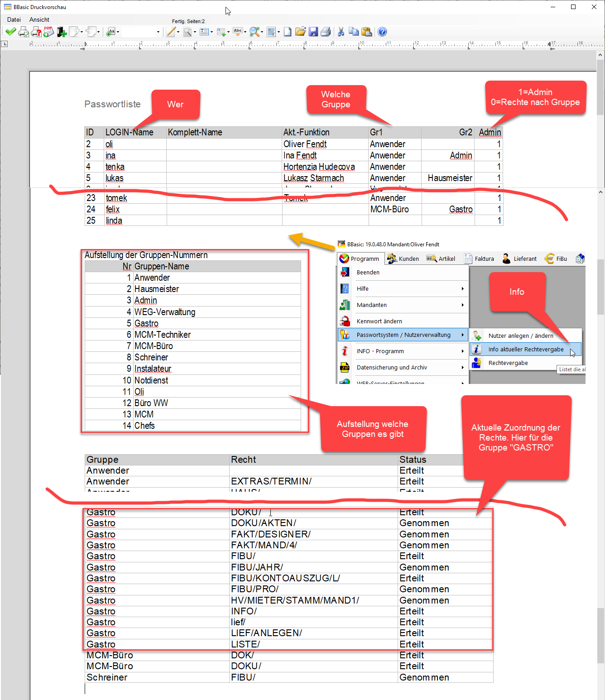Open the pencil tool dropdown arrow
This screenshot has width=605, height=700.
pos(178,32)
